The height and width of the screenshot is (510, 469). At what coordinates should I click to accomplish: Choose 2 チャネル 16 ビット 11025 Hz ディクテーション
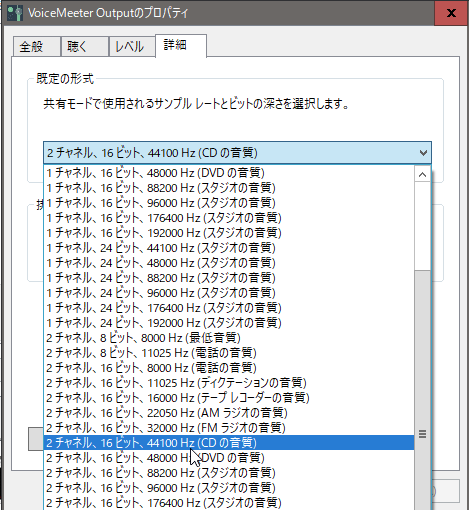[x=229, y=383]
